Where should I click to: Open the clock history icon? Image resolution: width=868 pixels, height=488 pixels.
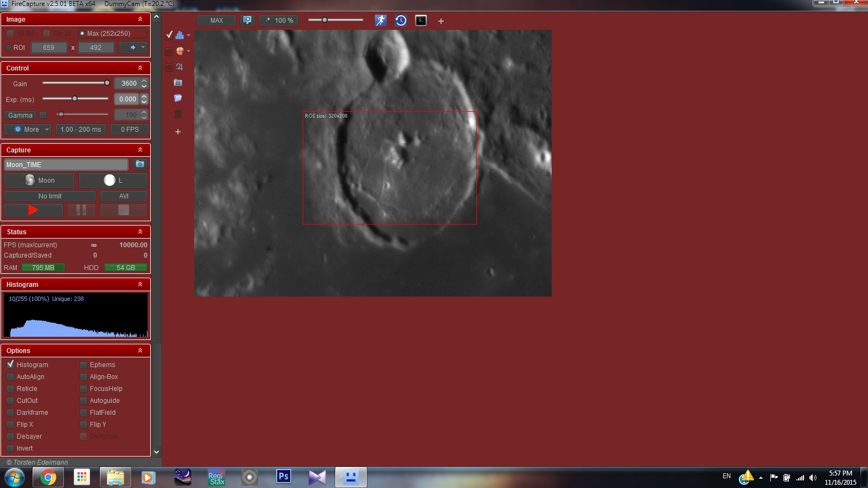click(x=401, y=21)
